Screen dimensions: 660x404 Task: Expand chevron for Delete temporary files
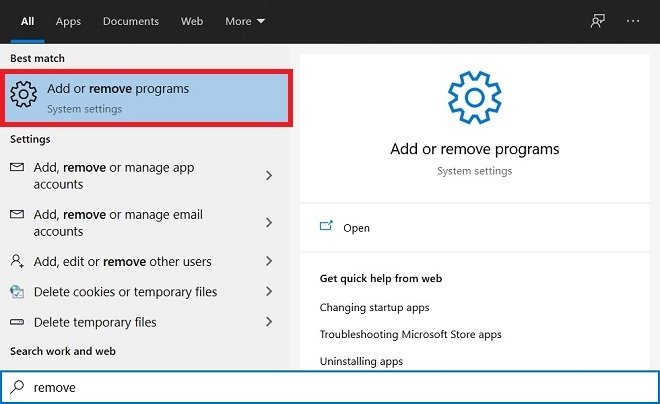click(269, 322)
